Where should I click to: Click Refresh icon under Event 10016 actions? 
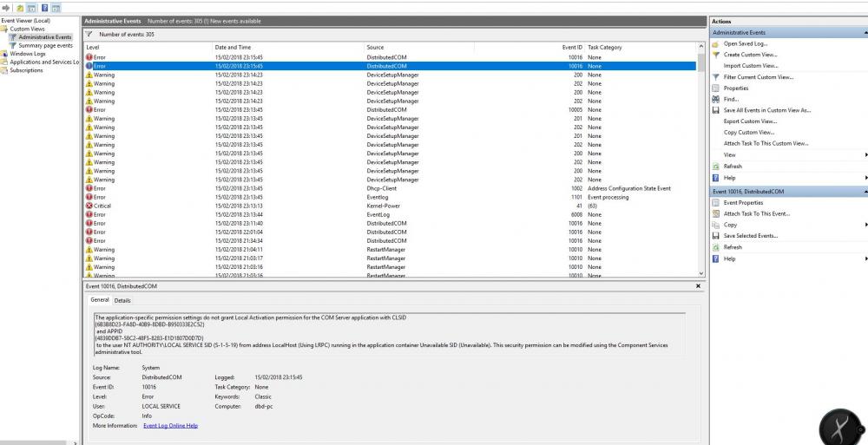tap(715, 247)
